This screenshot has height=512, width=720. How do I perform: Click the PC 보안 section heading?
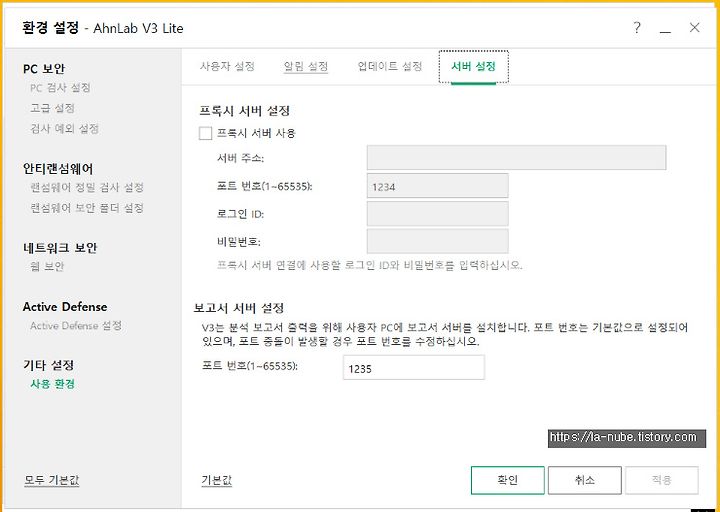click(x=44, y=69)
